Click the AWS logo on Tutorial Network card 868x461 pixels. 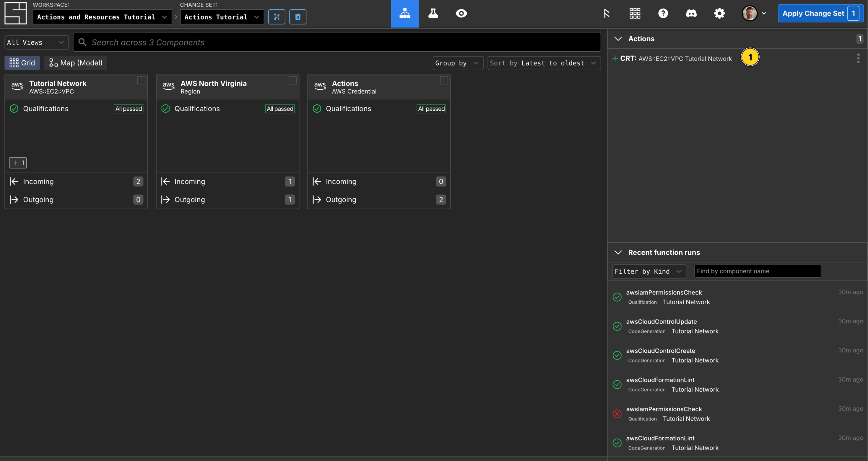point(17,86)
